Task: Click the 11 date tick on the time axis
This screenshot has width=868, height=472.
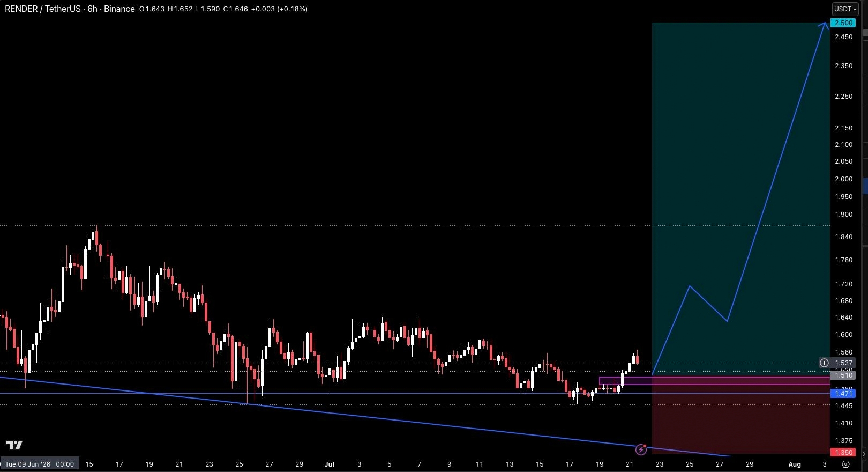Action: 479,464
